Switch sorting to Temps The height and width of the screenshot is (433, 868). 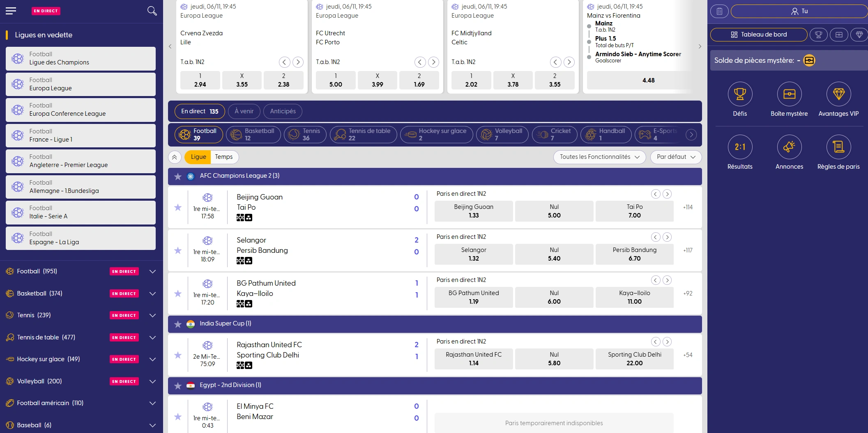pos(224,157)
